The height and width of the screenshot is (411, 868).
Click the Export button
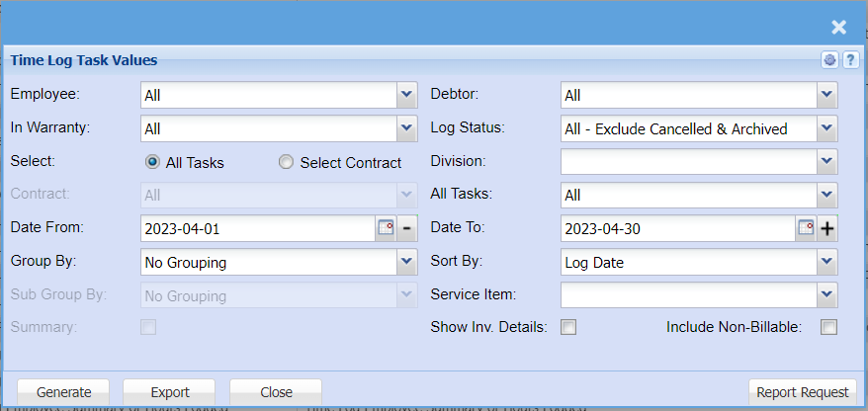[x=169, y=392]
